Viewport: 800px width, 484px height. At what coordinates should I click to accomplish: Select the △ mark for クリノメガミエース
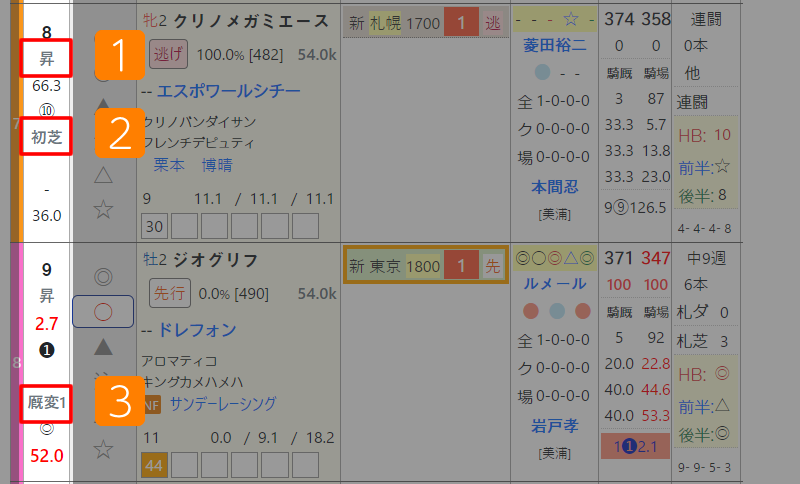[x=102, y=176]
